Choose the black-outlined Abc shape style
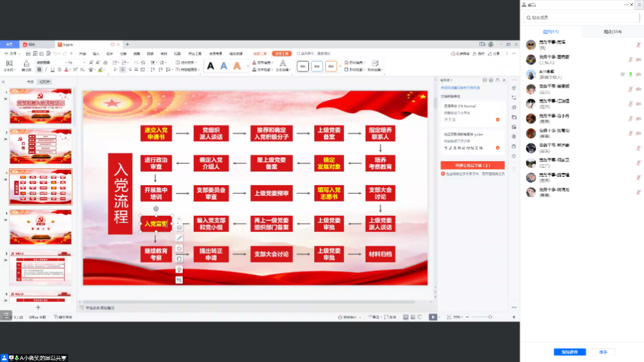644x362 pixels. (302, 66)
